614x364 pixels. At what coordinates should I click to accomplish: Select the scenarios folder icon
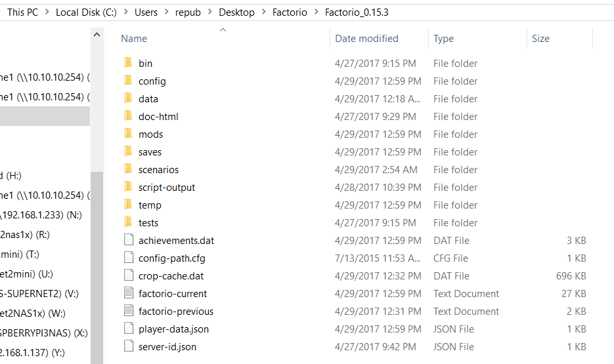click(x=128, y=169)
